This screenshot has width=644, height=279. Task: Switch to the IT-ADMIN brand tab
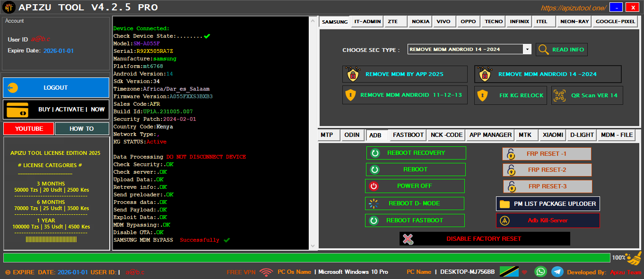(367, 22)
